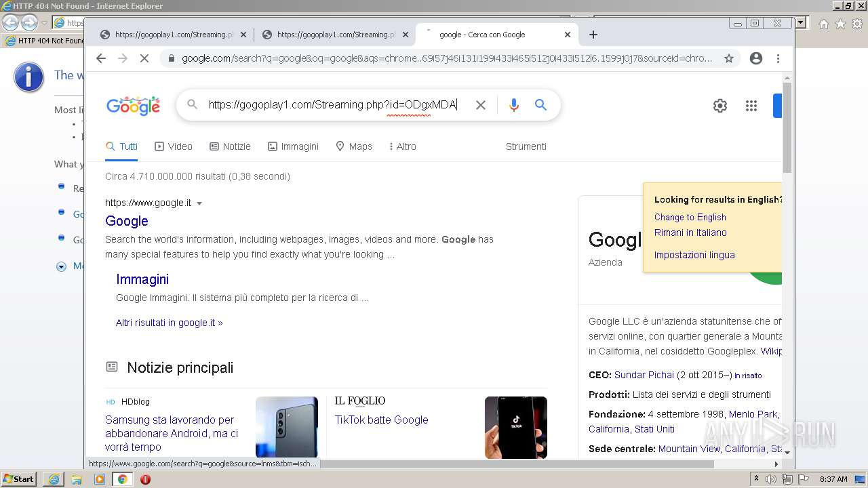Screen dimensions: 868x488
Task: Open the taskbar file explorer folder
Action: pos(77,479)
